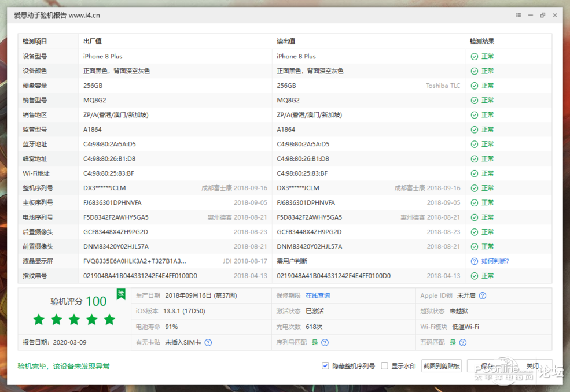
Task: Click the green check icon in 监管型号 row
Action: point(475,130)
